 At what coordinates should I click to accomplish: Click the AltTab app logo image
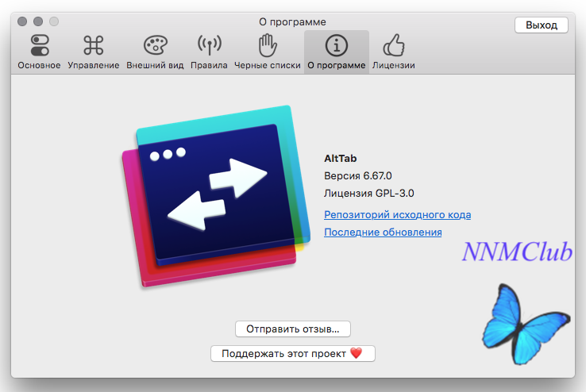[216, 196]
